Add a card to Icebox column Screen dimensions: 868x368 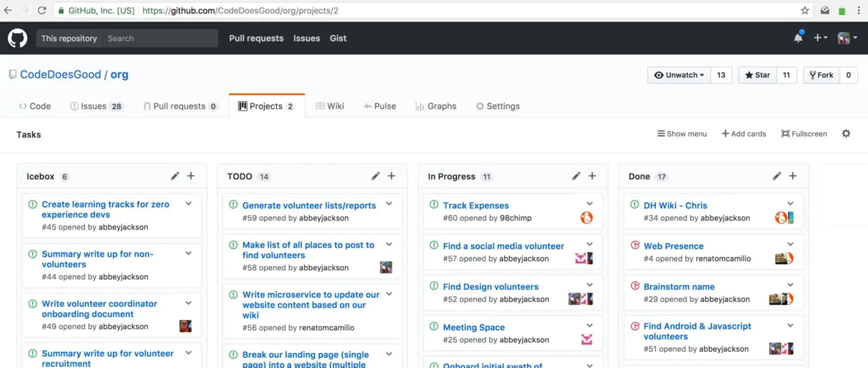point(191,176)
